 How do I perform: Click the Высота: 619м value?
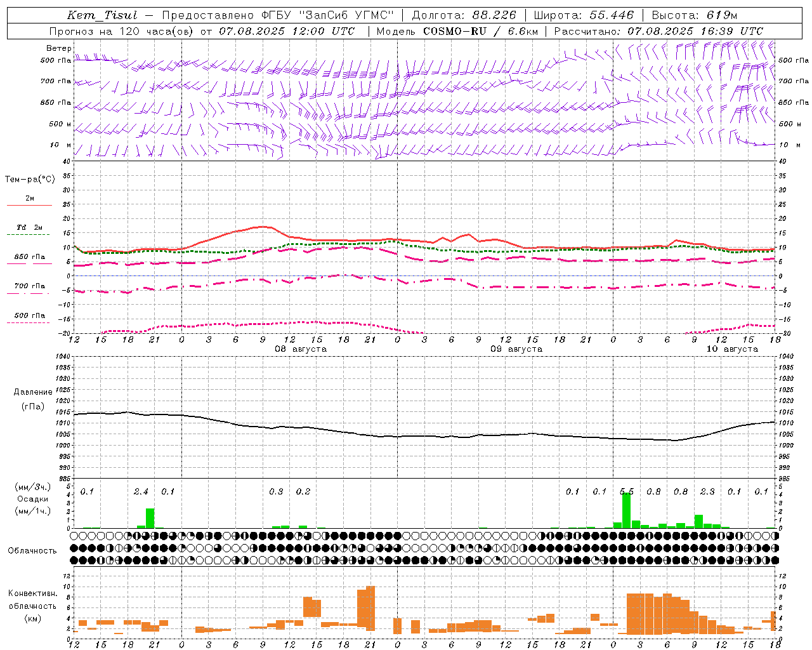click(x=695, y=15)
